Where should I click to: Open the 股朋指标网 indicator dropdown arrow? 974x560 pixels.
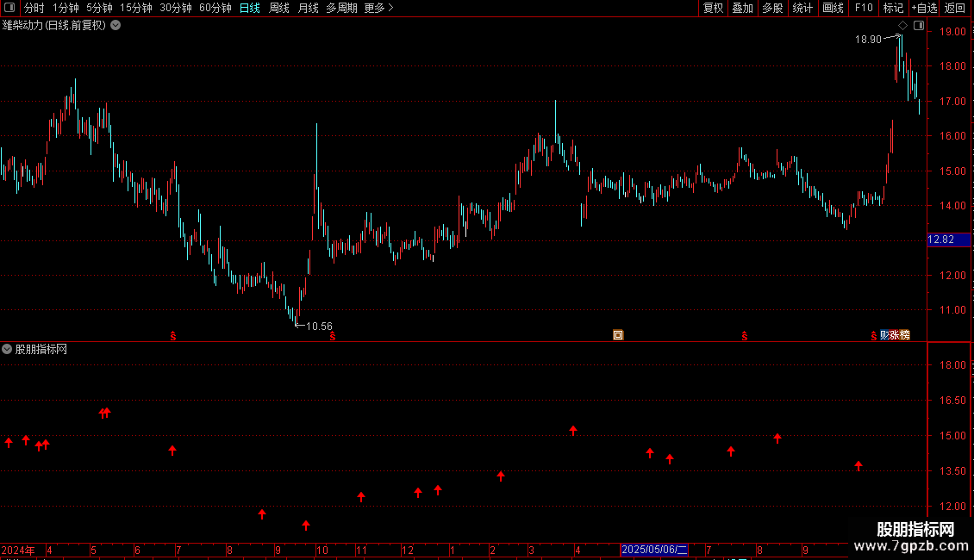(7, 350)
